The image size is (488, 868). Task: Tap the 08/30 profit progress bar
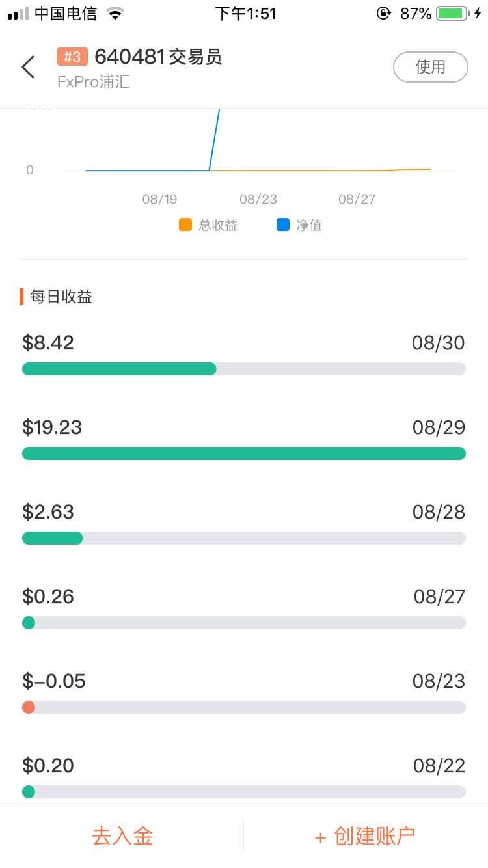point(244,369)
